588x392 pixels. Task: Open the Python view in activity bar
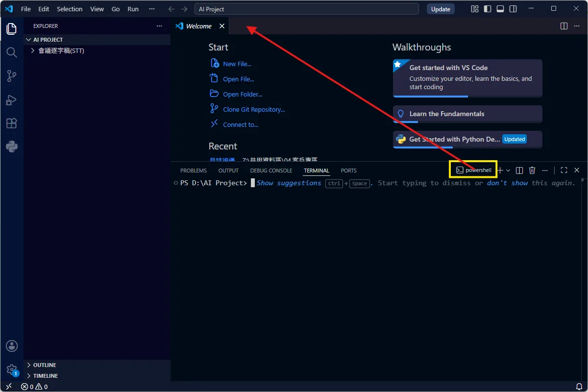[x=12, y=147]
